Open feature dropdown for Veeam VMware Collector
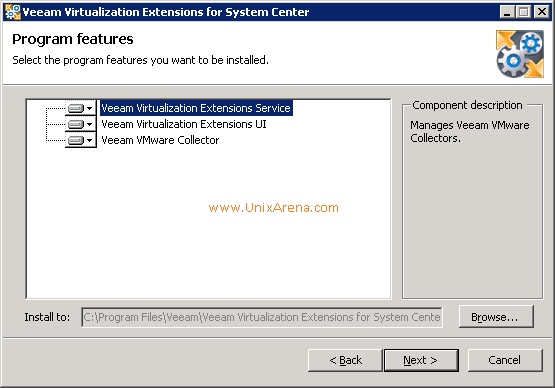 [x=81, y=140]
